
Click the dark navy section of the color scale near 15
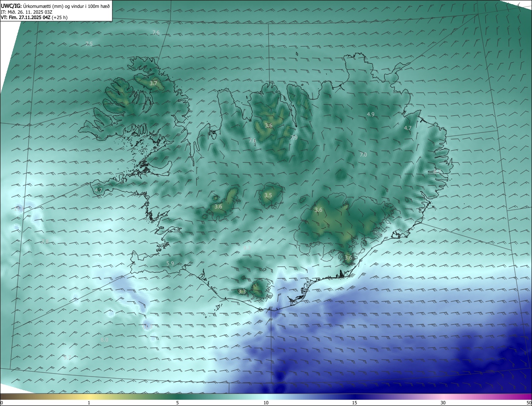(355, 396)
